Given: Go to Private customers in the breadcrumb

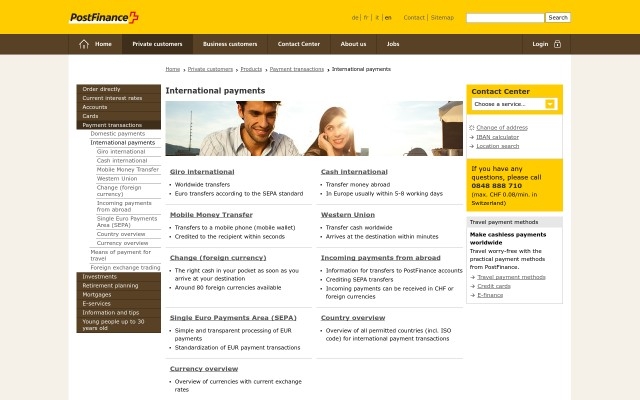Looking at the screenshot, I should (210, 69).
